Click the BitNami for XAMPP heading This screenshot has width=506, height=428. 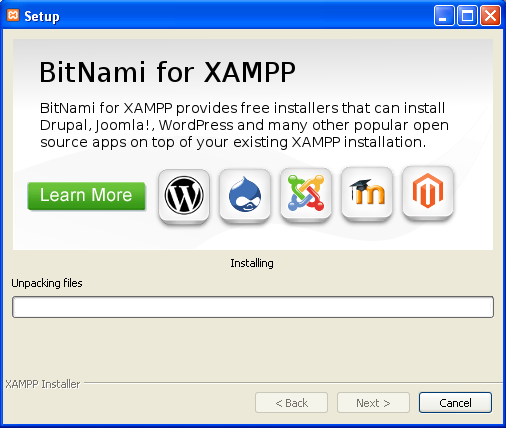[167, 72]
